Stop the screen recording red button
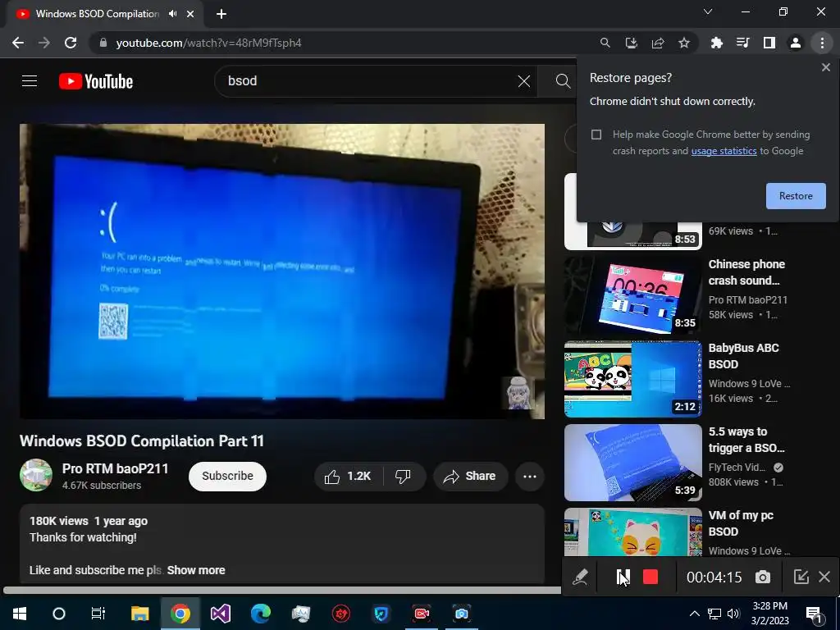 (651, 577)
